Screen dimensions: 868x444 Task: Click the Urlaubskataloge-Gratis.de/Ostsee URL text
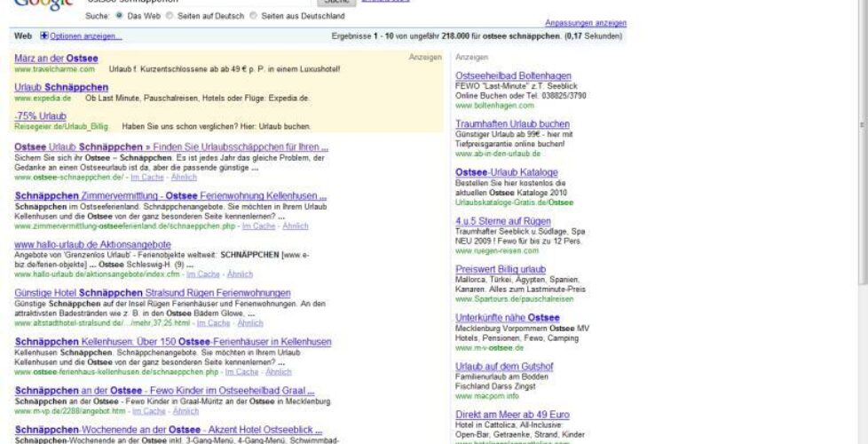click(x=514, y=202)
